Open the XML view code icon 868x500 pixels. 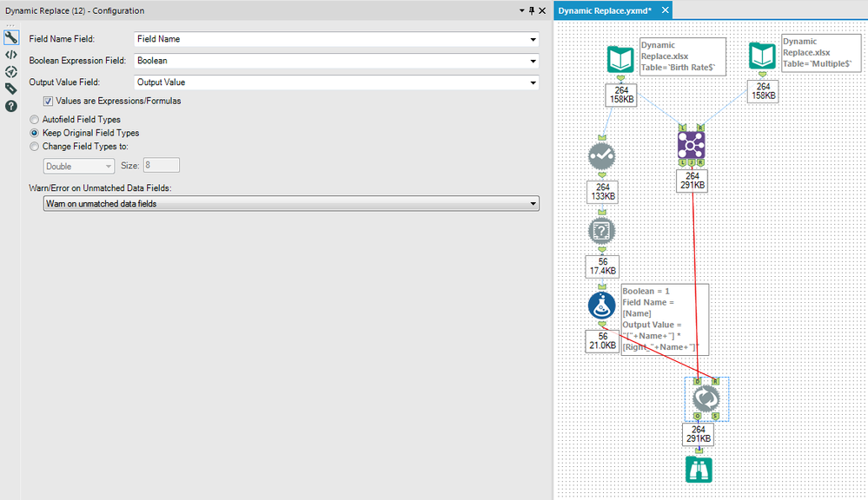[x=11, y=55]
